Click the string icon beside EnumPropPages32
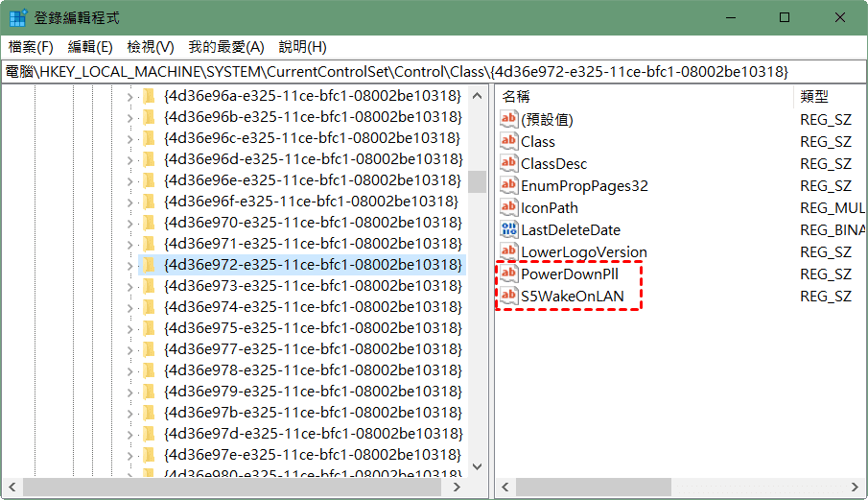This screenshot has width=868, height=500. click(x=508, y=185)
